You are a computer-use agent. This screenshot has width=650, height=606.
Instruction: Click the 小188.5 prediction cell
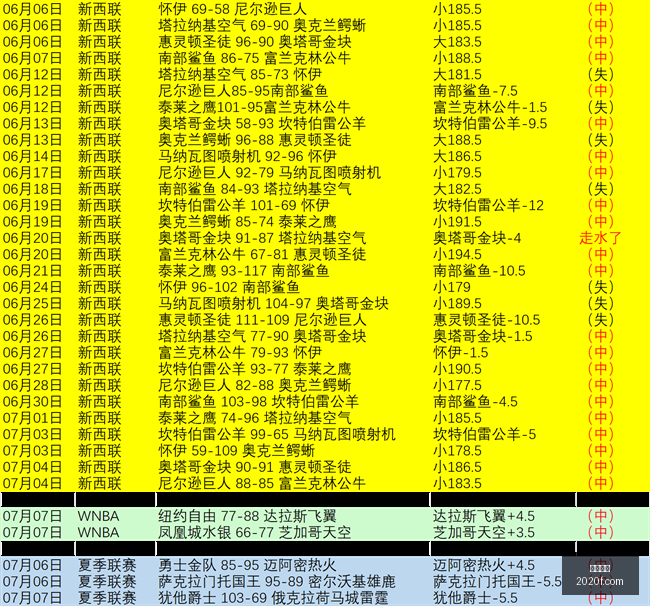tap(457, 58)
